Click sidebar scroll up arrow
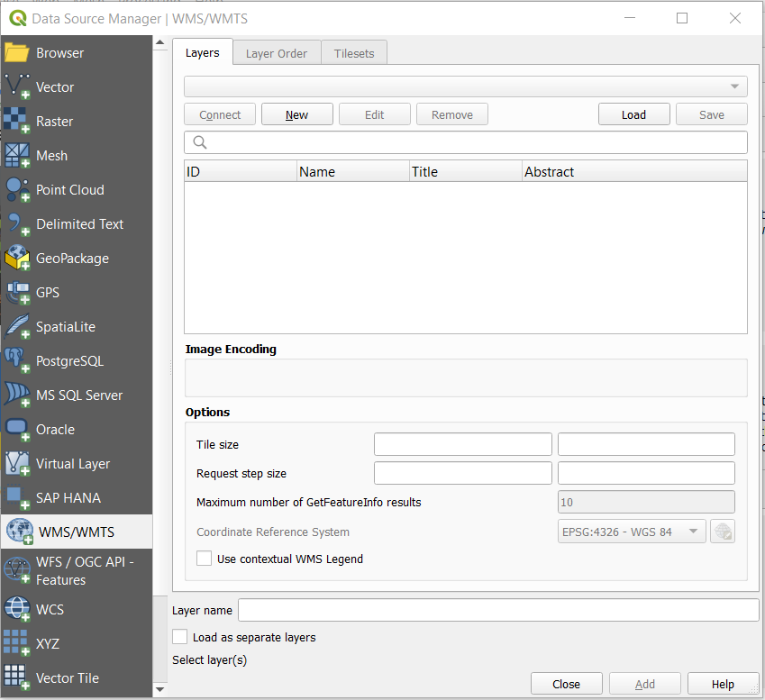765x700 pixels. [160, 43]
